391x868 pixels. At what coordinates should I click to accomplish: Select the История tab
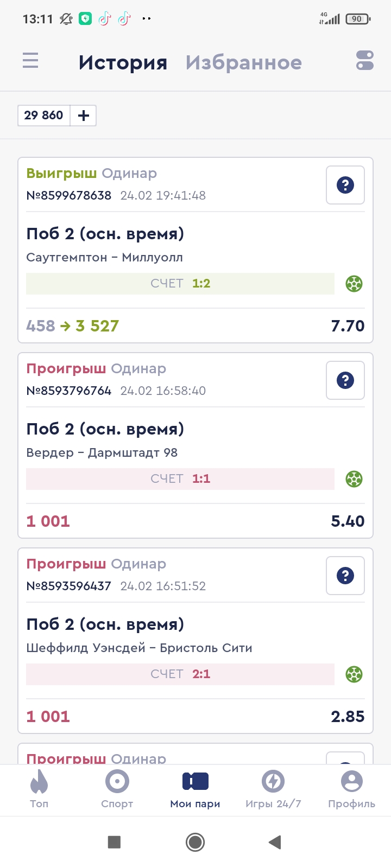[x=123, y=63]
